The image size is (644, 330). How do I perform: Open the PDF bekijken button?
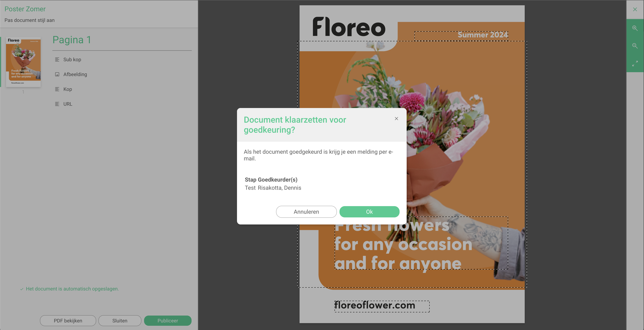pos(68,320)
